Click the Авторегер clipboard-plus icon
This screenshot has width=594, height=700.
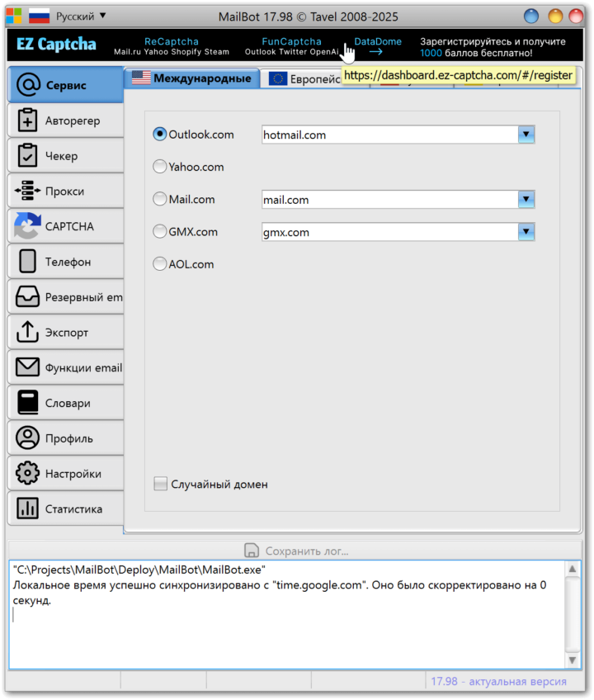pyautogui.click(x=28, y=120)
